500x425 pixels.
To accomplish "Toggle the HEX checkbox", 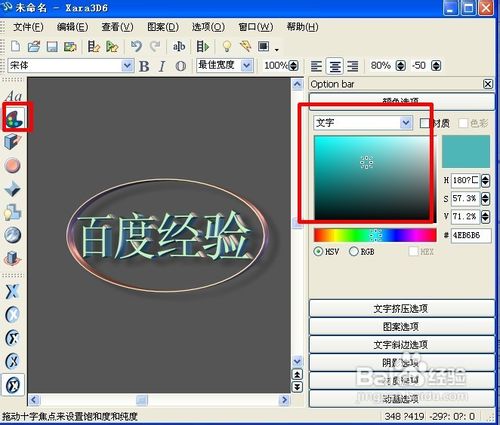I will click(413, 251).
